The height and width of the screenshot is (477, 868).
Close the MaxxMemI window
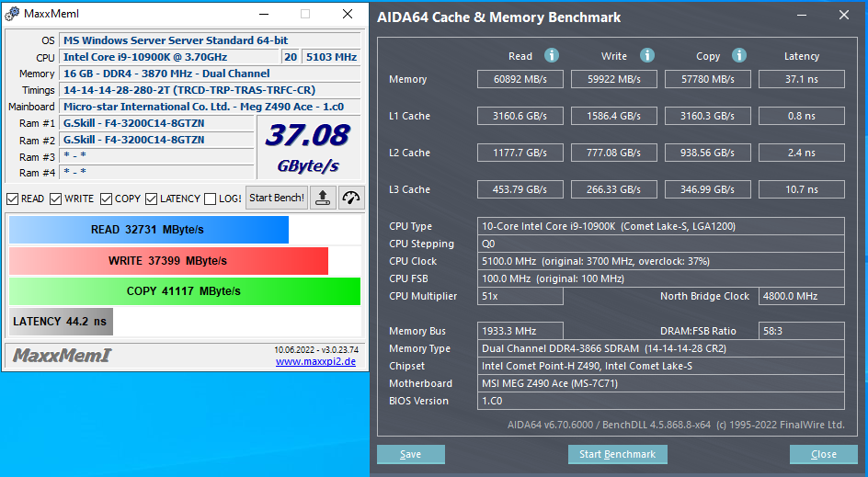click(347, 14)
